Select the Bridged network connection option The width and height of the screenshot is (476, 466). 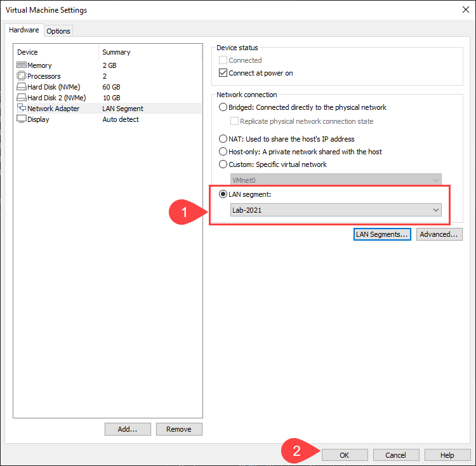pos(223,107)
